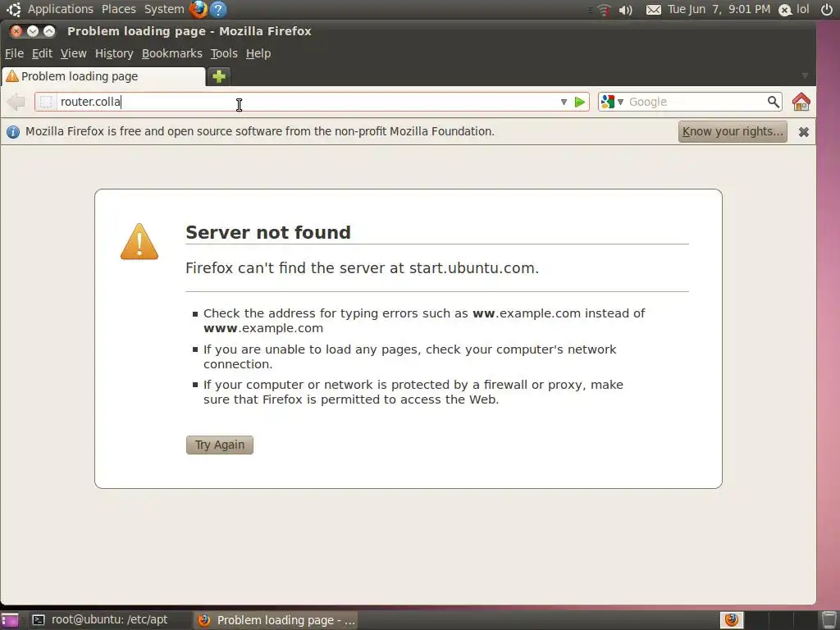Viewport: 840px width, 630px height.
Task: Click the volume speaker icon
Action: [x=625, y=10]
